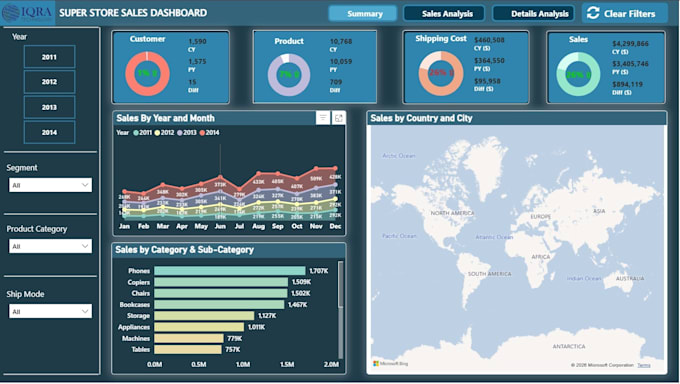Click the '$4,299,866' sales value
Image resolution: width=680 pixels, height=384 pixels.
630,43
